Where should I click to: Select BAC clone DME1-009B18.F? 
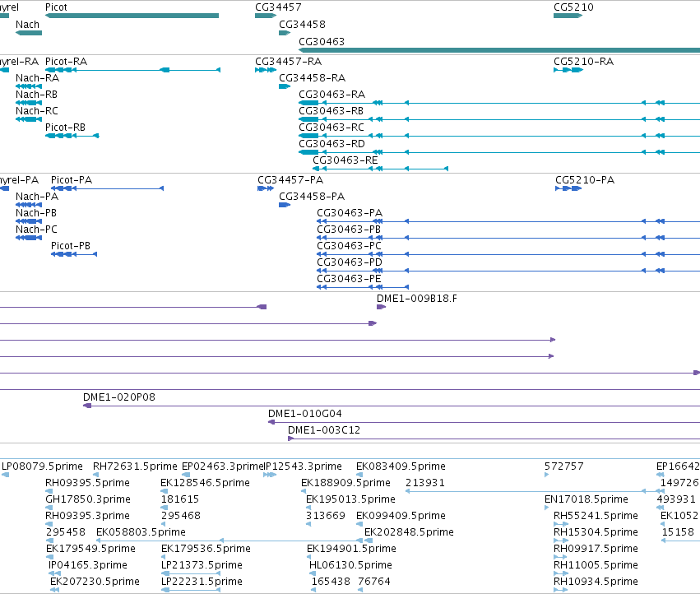point(381,307)
